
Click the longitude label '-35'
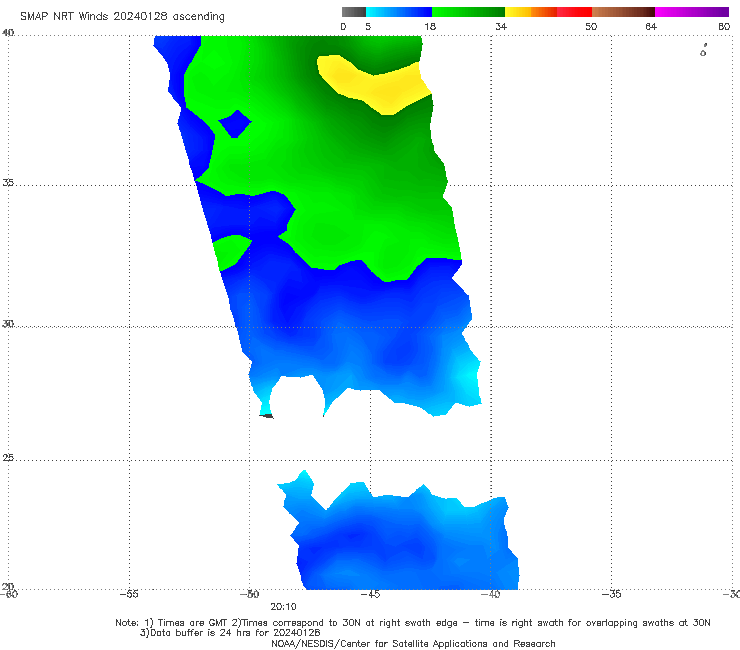(611, 594)
